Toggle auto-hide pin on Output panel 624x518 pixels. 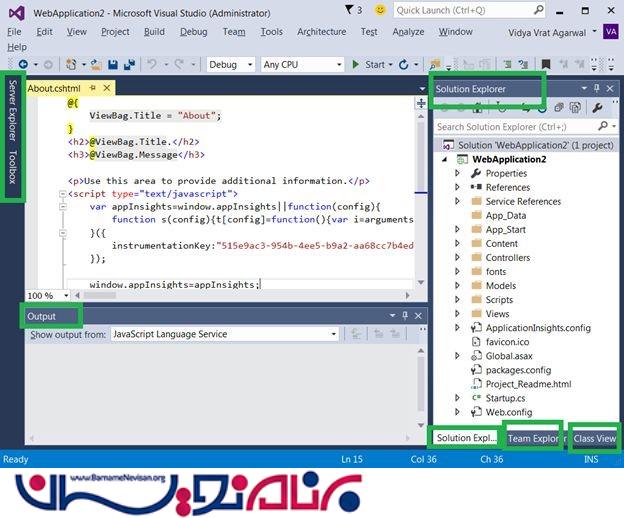[406, 316]
